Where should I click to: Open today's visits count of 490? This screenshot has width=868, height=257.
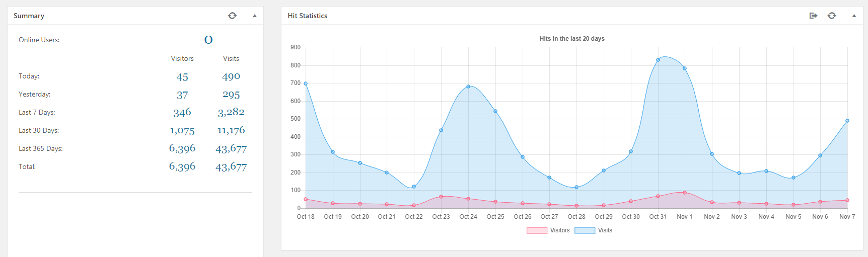coord(231,76)
